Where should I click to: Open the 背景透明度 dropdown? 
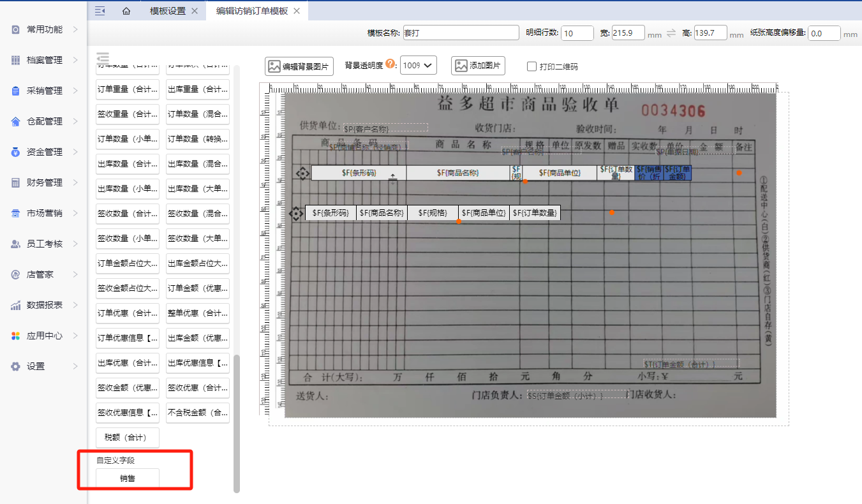418,65
